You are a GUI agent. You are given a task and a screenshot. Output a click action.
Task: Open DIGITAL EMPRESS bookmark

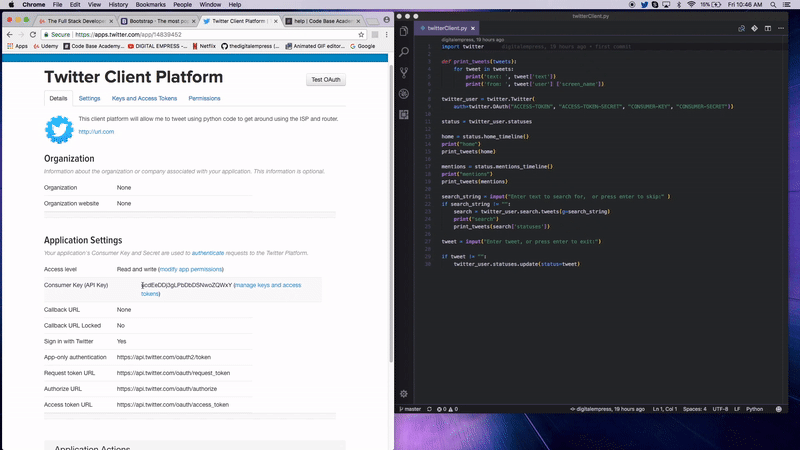(x=157, y=46)
